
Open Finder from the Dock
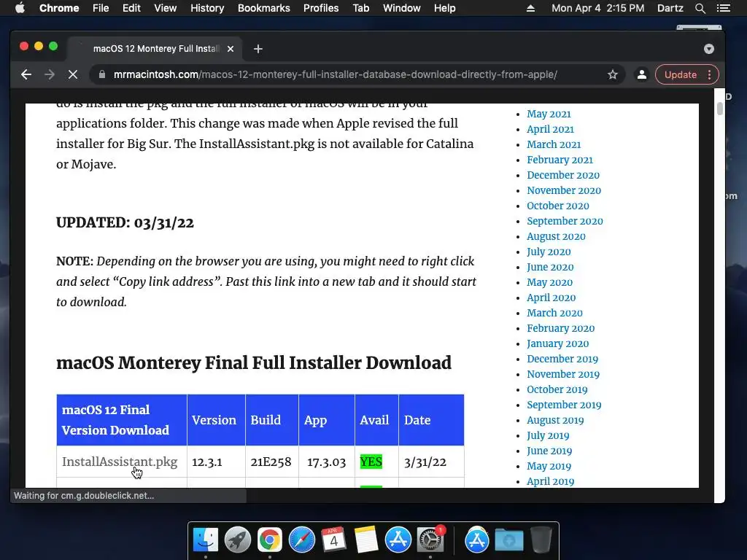point(205,540)
